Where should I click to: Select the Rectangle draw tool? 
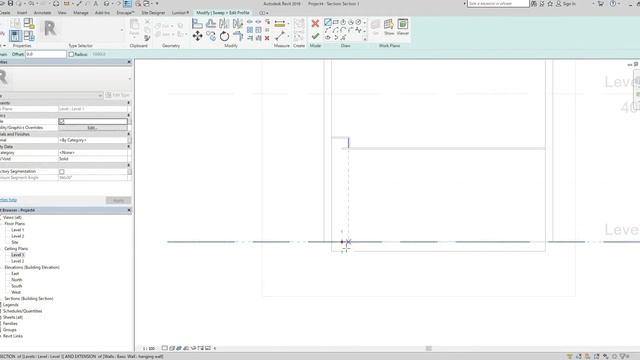(x=336, y=22)
